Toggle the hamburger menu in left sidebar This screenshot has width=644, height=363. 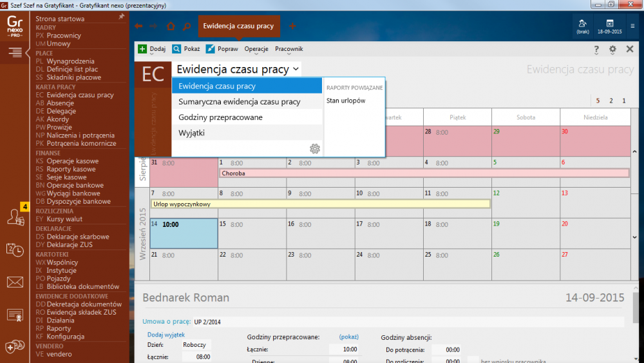pyautogui.click(x=15, y=53)
